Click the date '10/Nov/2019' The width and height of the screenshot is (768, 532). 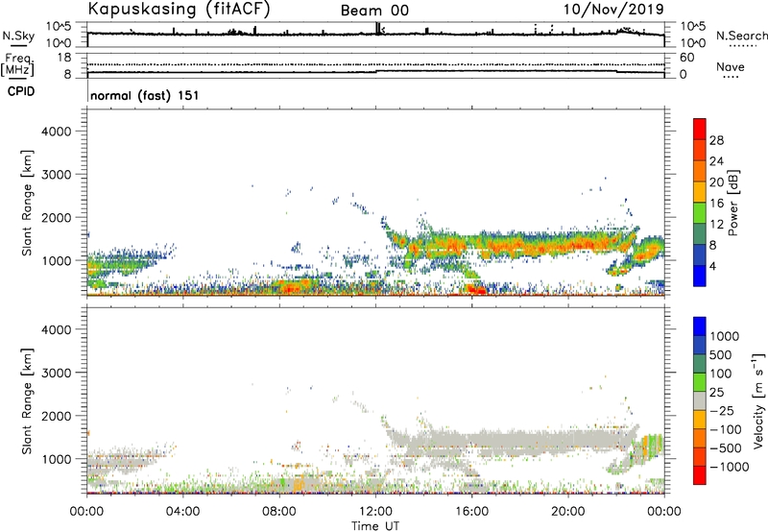[613, 9]
